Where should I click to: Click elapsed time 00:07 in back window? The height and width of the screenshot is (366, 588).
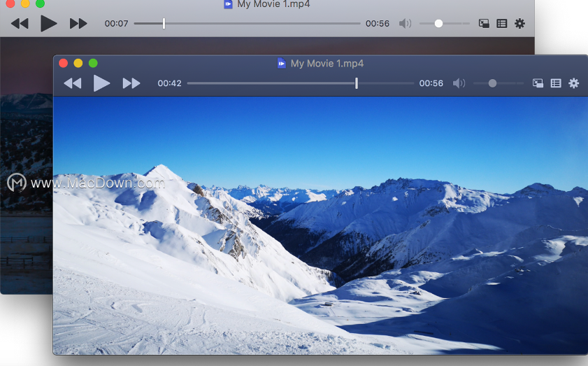[x=116, y=24]
